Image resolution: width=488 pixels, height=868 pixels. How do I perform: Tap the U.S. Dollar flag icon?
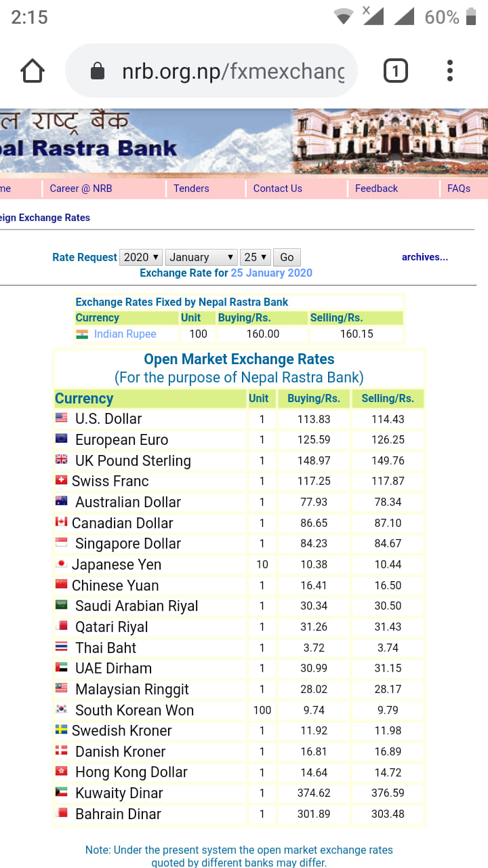(x=62, y=418)
